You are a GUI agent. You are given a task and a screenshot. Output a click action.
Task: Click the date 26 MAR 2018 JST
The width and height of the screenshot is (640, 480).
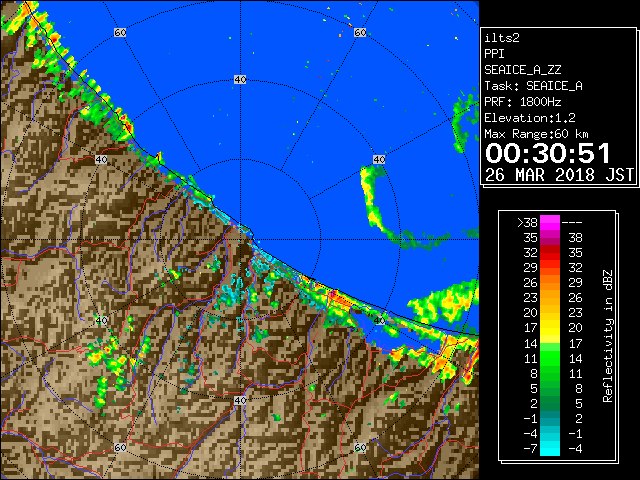pyautogui.click(x=559, y=175)
